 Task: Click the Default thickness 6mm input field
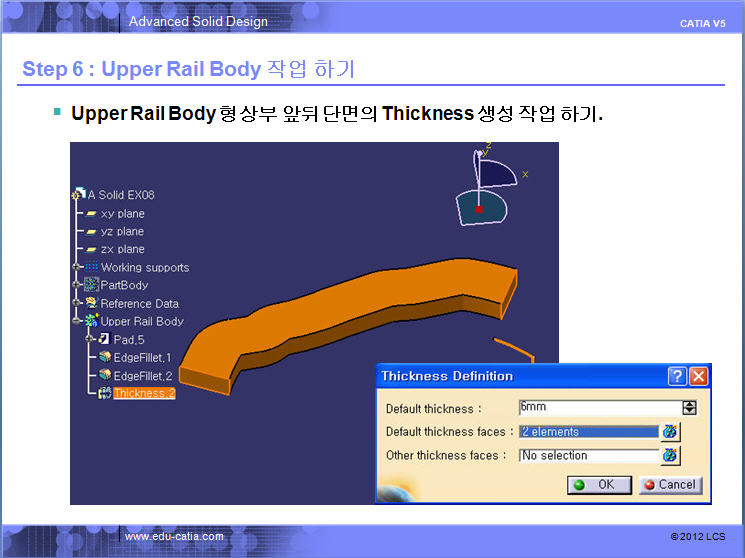coord(598,408)
